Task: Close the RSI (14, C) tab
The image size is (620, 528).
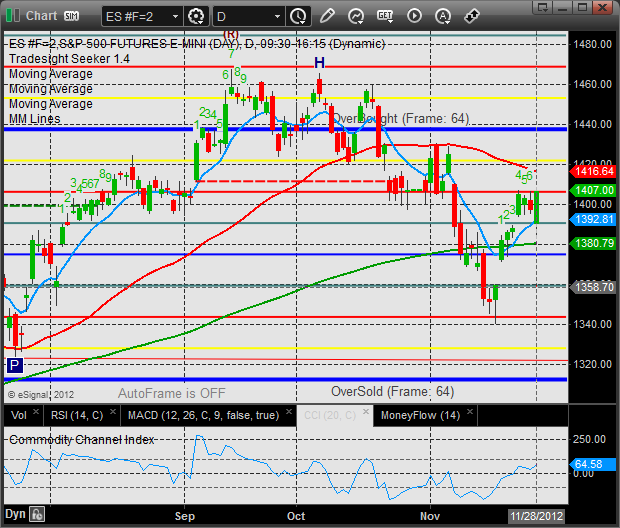Action: (x=113, y=411)
